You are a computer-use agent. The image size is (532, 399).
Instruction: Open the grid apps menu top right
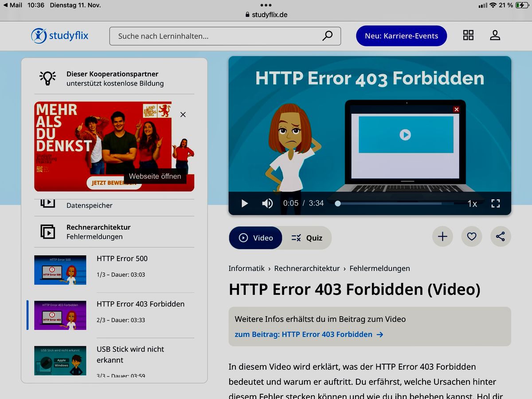click(x=468, y=35)
